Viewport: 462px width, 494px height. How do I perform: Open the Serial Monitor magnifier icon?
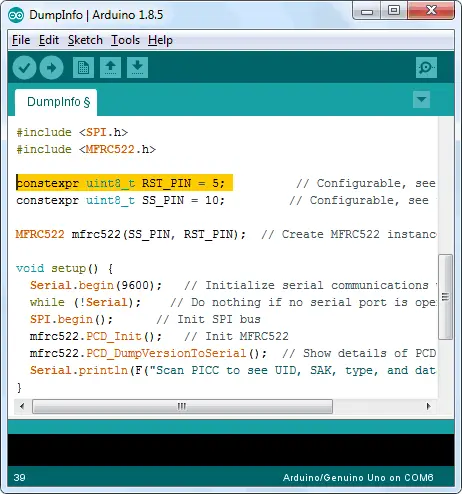(426, 68)
